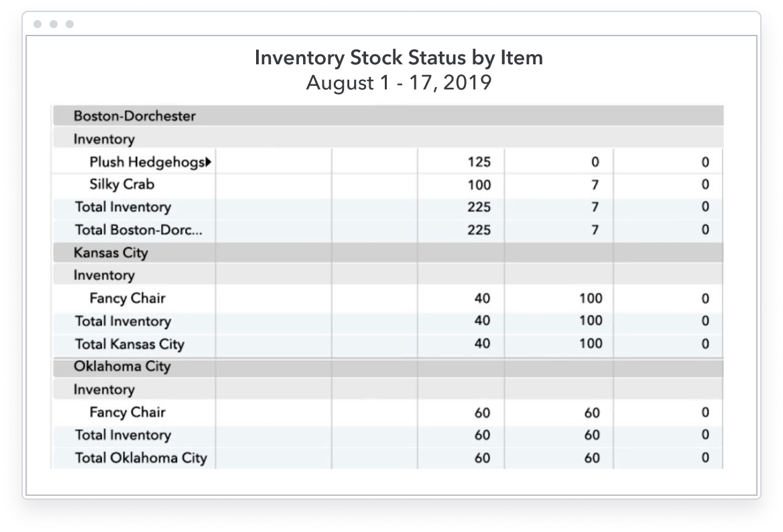Click the Oklahoma City location header
The height and width of the screenshot is (532, 783).
(x=122, y=367)
